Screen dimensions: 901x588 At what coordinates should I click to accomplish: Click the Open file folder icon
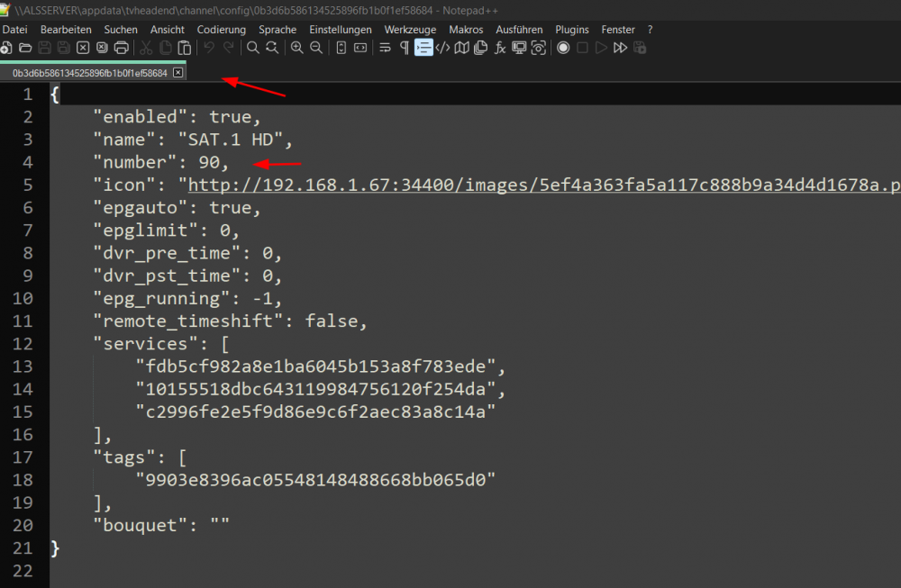click(x=25, y=48)
